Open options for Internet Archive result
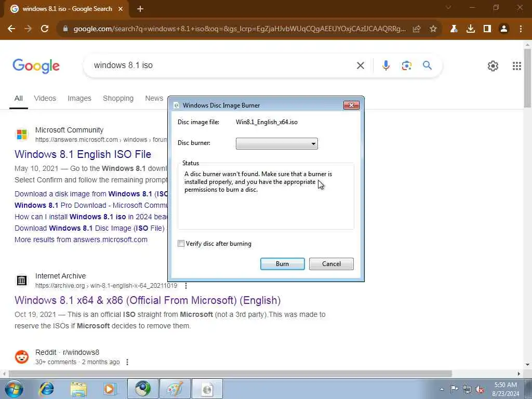Viewport: 532px width, 399px height. pyautogui.click(x=186, y=286)
